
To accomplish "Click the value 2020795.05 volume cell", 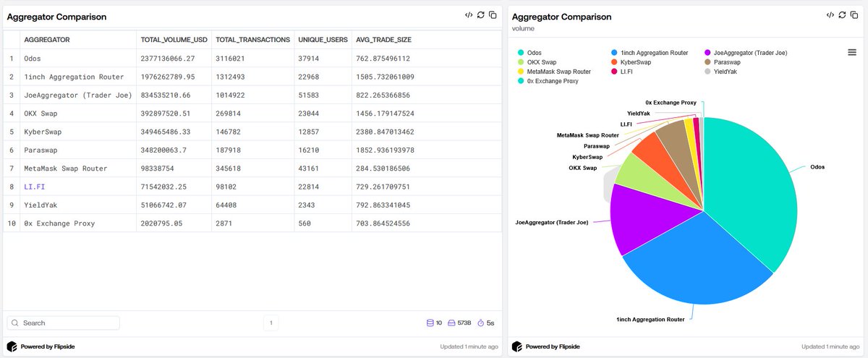I will point(161,223).
